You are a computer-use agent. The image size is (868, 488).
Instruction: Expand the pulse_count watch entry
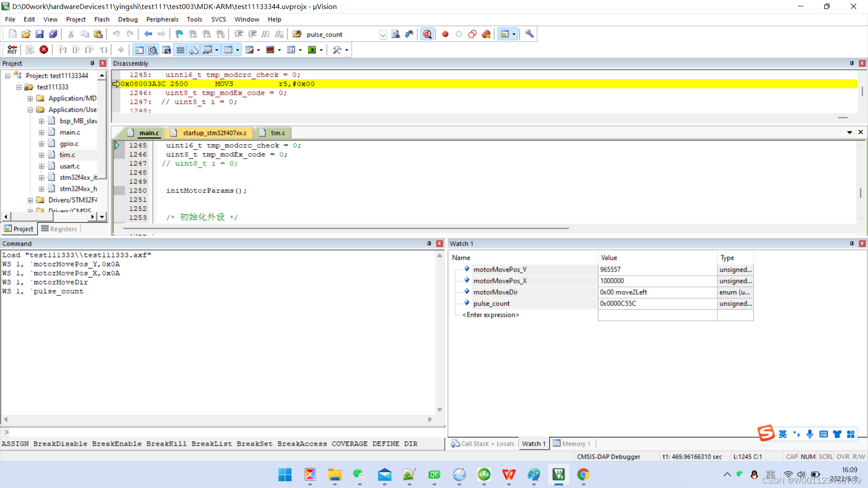[467, 303]
